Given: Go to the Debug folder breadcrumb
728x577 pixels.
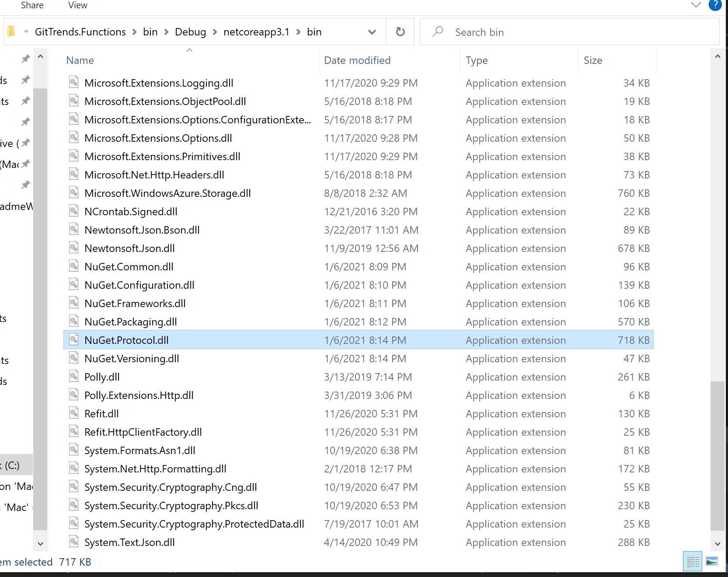Looking at the screenshot, I should (190, 32).
